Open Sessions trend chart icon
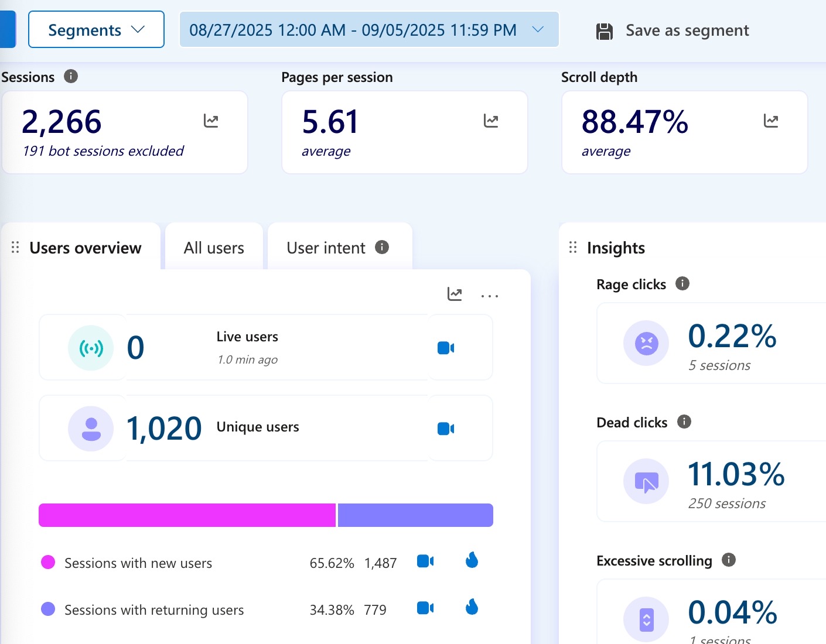Image resolution: width=826 pixels, height=644 pixels. coord(211,121)
